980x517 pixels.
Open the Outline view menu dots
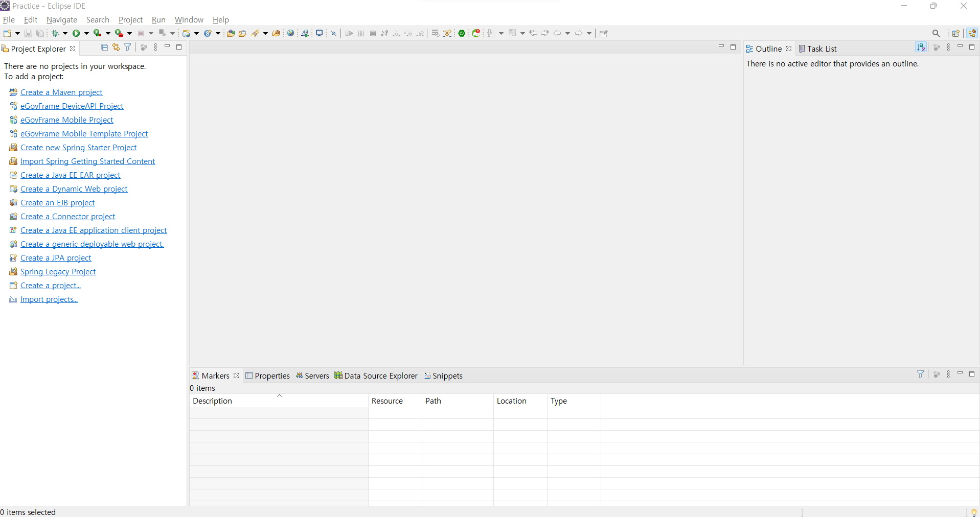pos(949,47)
